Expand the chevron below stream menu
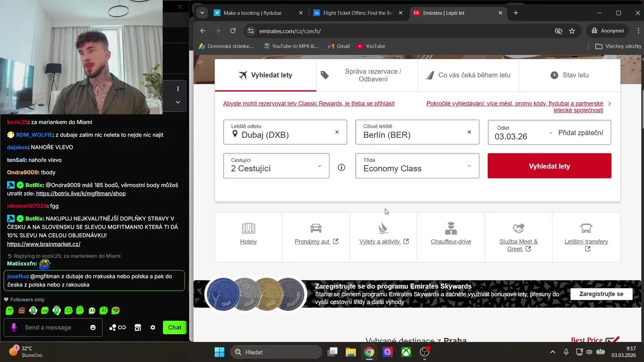The height and width of the screenshot is (362, 644). [x=178, y=102]
